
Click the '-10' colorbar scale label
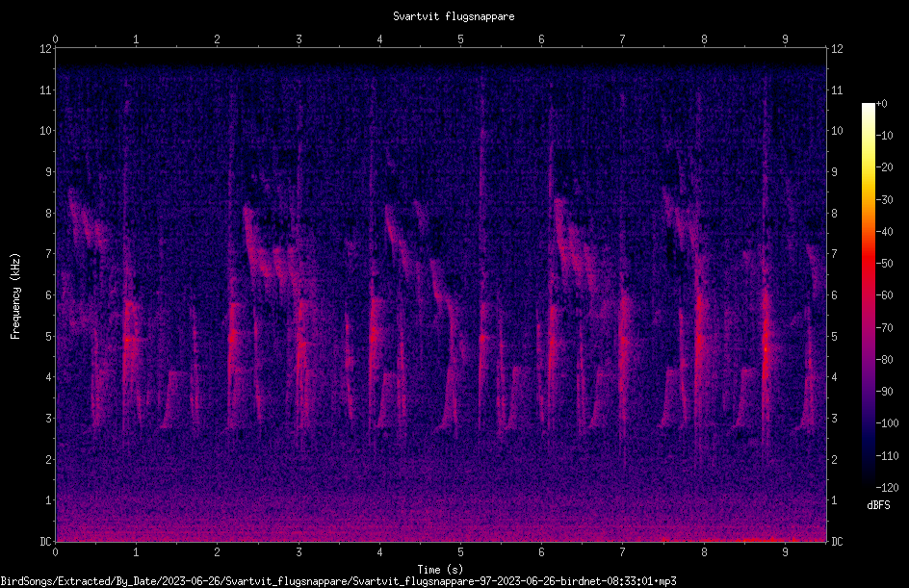point(884,136)
